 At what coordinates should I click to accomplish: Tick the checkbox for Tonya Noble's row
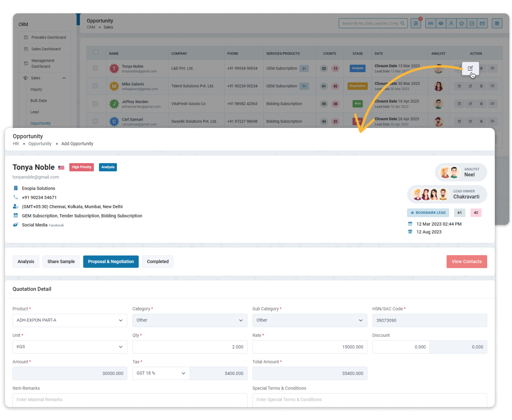tap(96, 68)
